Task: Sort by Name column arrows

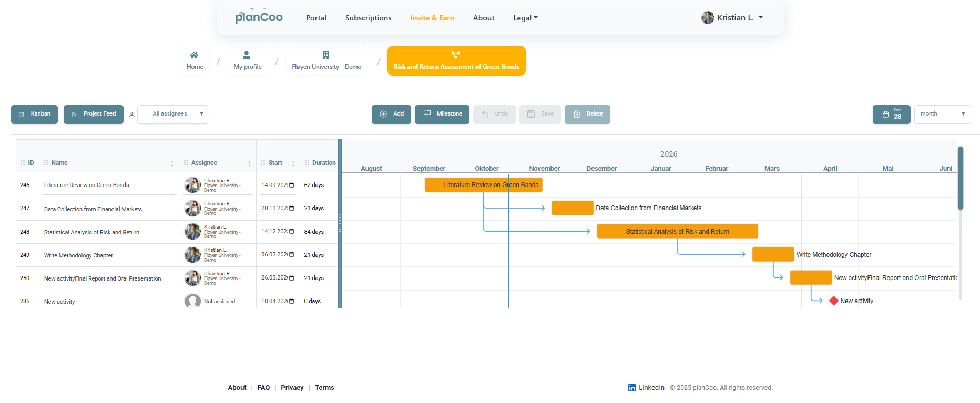Action: pos(172,163)
